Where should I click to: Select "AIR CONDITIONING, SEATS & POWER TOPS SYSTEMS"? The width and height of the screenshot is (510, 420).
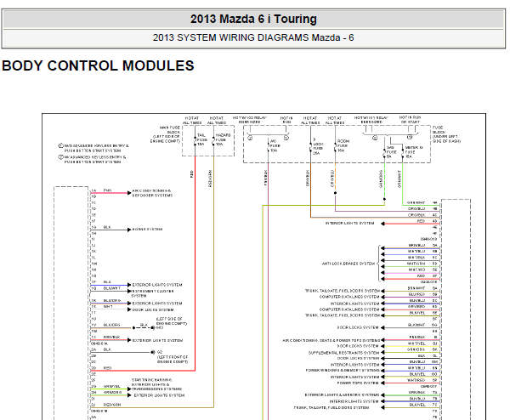[x=331, y=340]
